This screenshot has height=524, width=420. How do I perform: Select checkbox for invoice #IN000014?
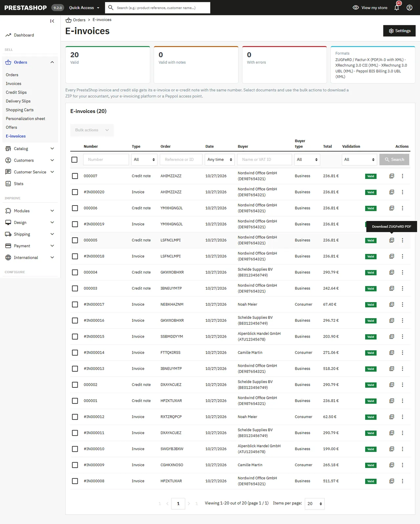click(x=75, y=353)
